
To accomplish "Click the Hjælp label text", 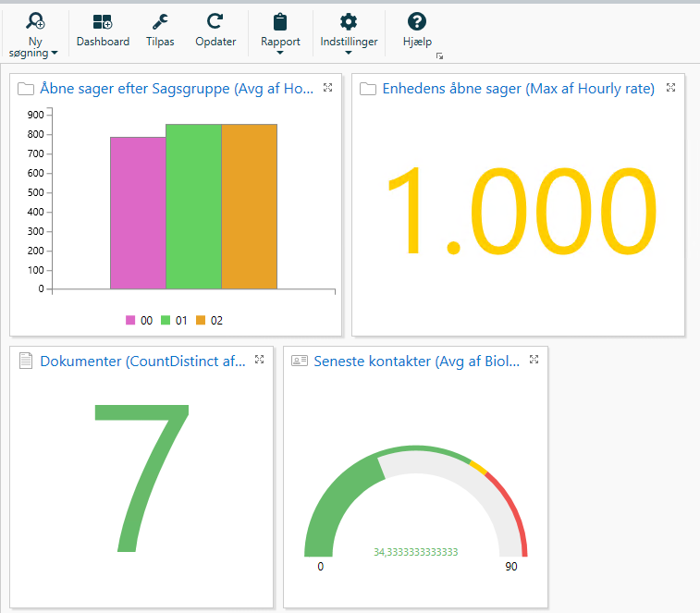I will (417, 42).
